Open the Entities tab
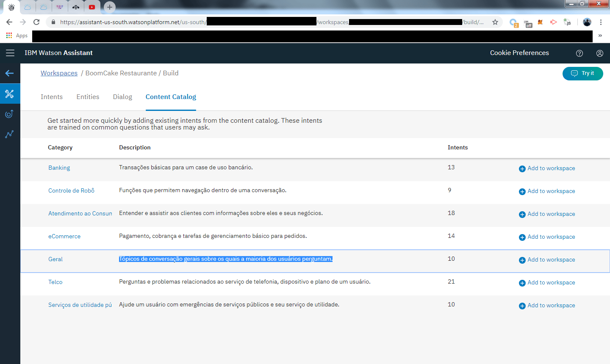The image size is (610, 364). pyautogui.click(x=88, y=97)
